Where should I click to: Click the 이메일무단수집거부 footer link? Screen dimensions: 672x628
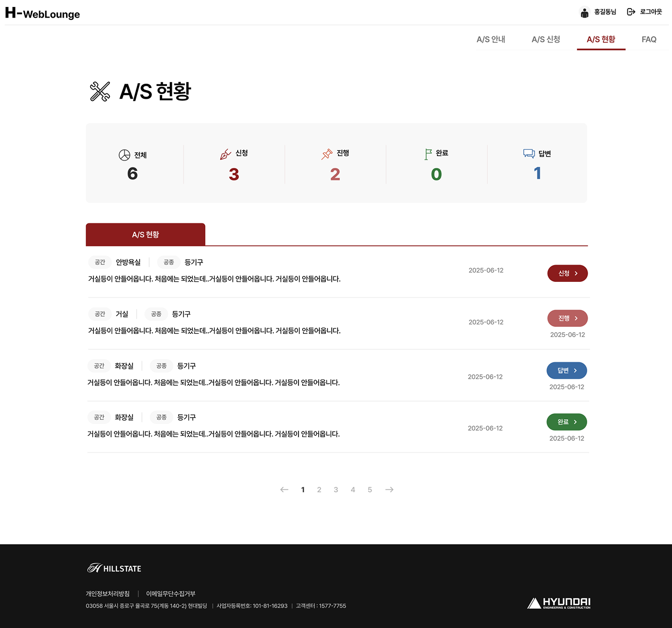(x=171, y=594)
